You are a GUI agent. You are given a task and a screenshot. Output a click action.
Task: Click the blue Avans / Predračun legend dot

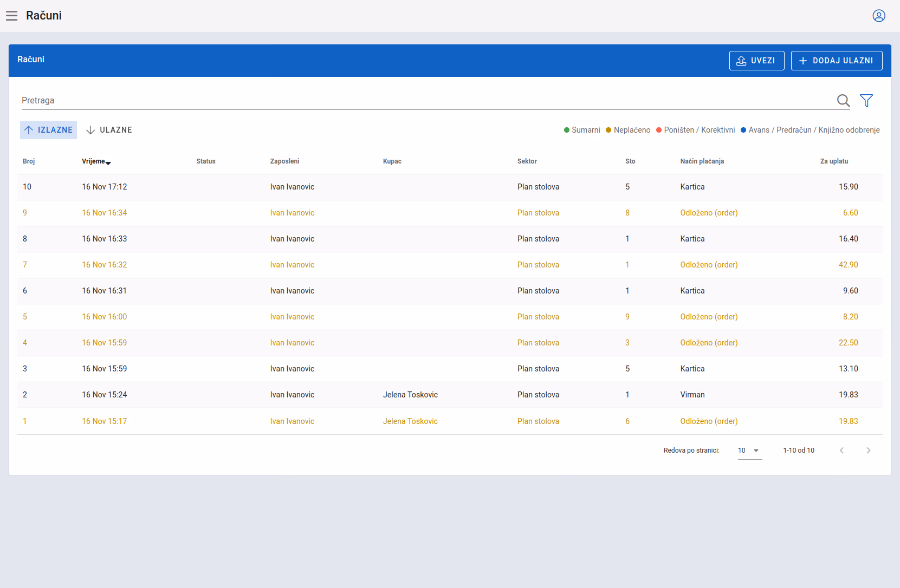click(x=743, y=130)
